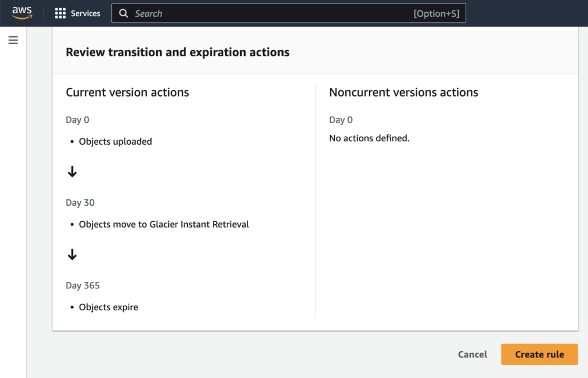Open the Services grid icon
This screenshot has height=378, width=588.
pos(59,13)
